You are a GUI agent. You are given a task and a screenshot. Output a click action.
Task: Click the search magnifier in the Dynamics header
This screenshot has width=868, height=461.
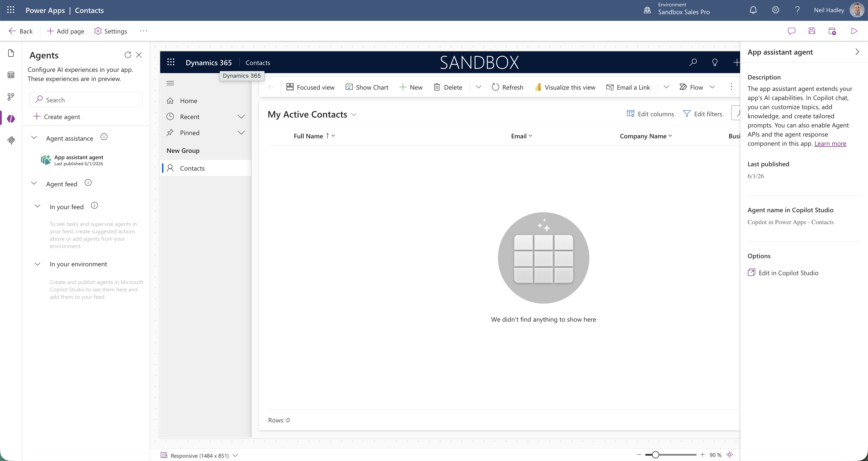(x=693, y=62)
